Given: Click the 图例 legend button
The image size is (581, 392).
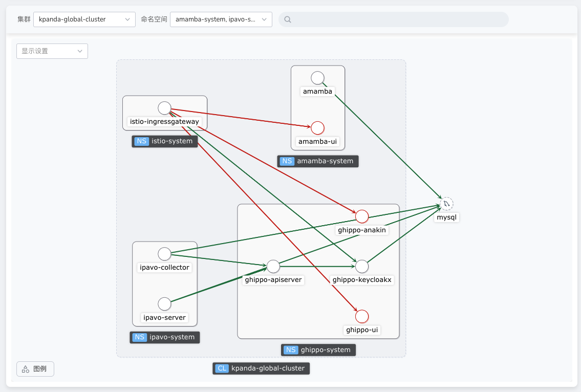Looking at the screenshot, I should [x=35, y=369].
